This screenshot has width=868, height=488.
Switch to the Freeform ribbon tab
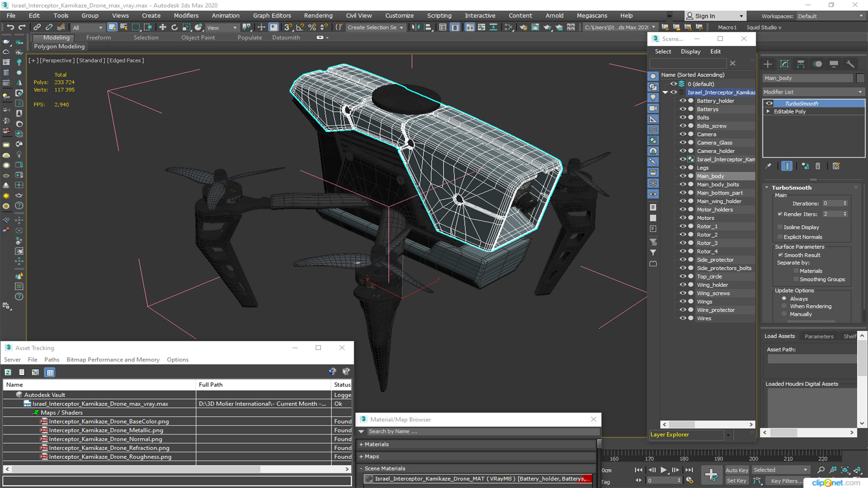(x=98, y=38)
